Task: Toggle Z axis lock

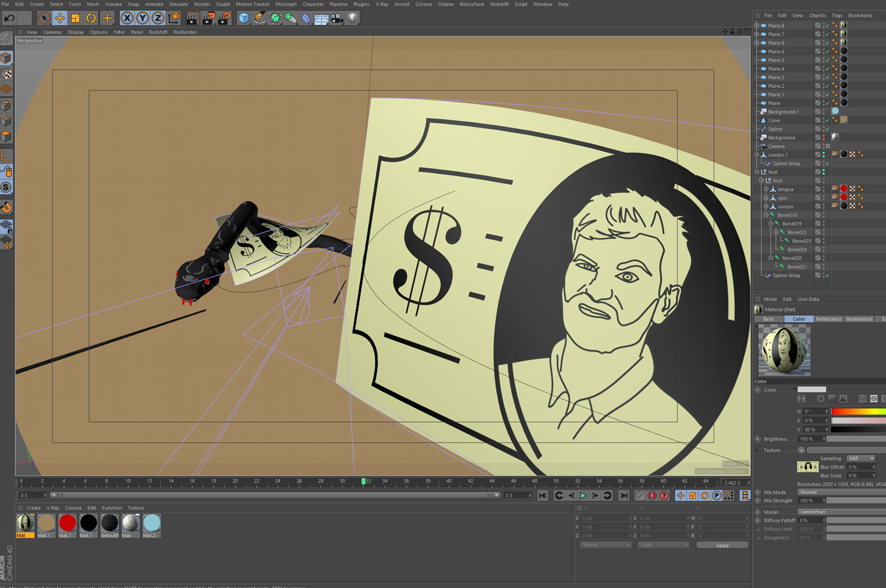Action: click(x=158, y=18)
